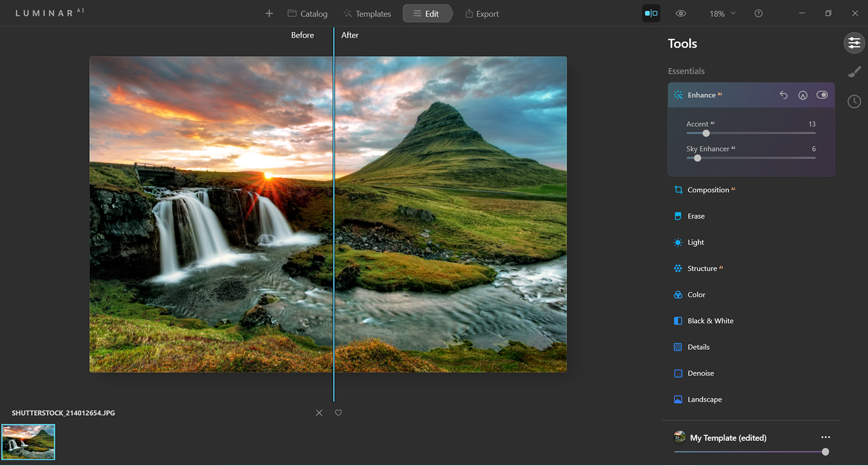The width and height of the screenshot is (868, 466).
Task: Toggle the eye preview of original image
Action: point(681,13)
